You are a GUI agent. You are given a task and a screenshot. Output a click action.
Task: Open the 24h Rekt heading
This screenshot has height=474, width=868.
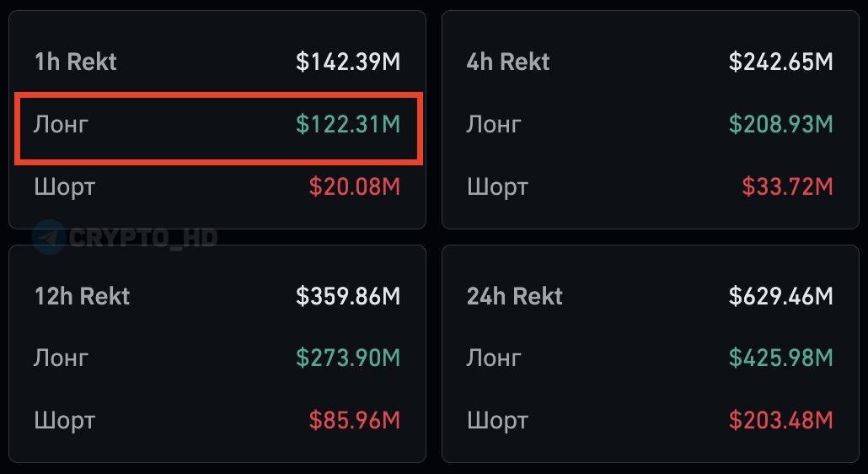click(x=515, y=296)
